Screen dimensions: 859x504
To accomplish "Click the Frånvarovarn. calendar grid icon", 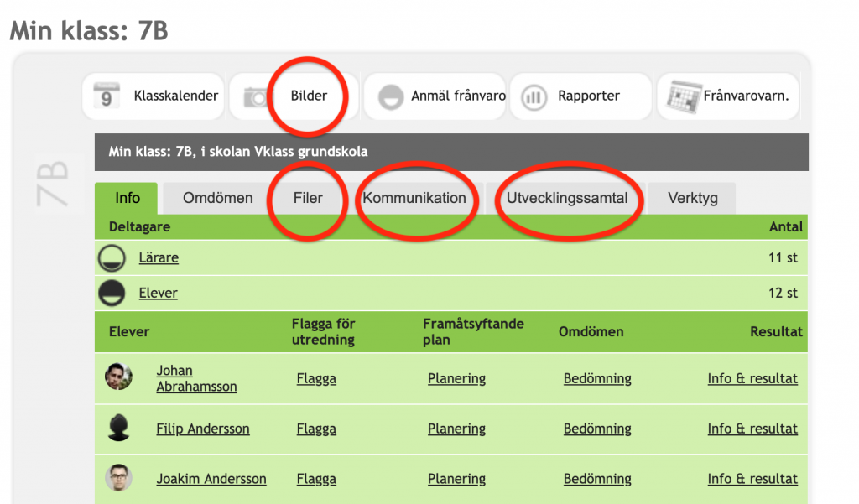I will click(x=684, y=96).
